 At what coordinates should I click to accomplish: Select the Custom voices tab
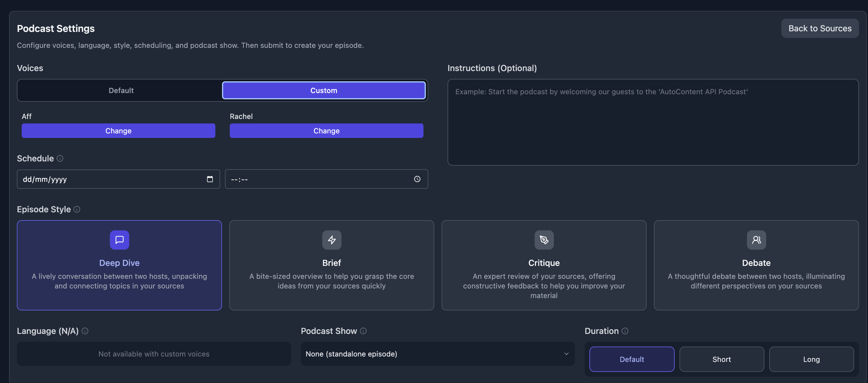[x=323, y=90]
